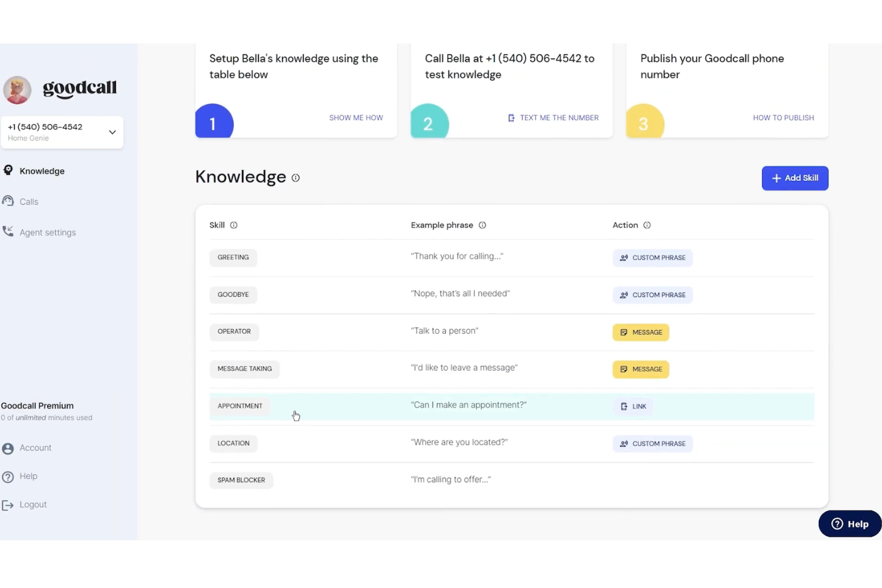Select the OPERATOR skill tag

(x=234, y=331)
